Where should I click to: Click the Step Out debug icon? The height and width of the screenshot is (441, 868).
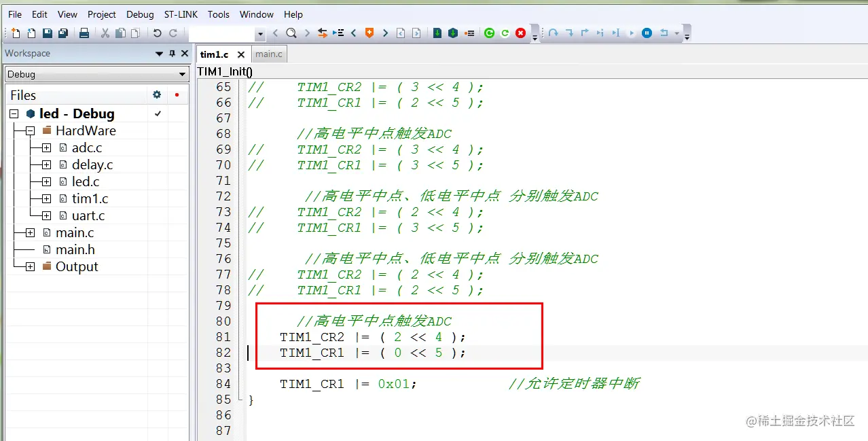click(585, 33)
